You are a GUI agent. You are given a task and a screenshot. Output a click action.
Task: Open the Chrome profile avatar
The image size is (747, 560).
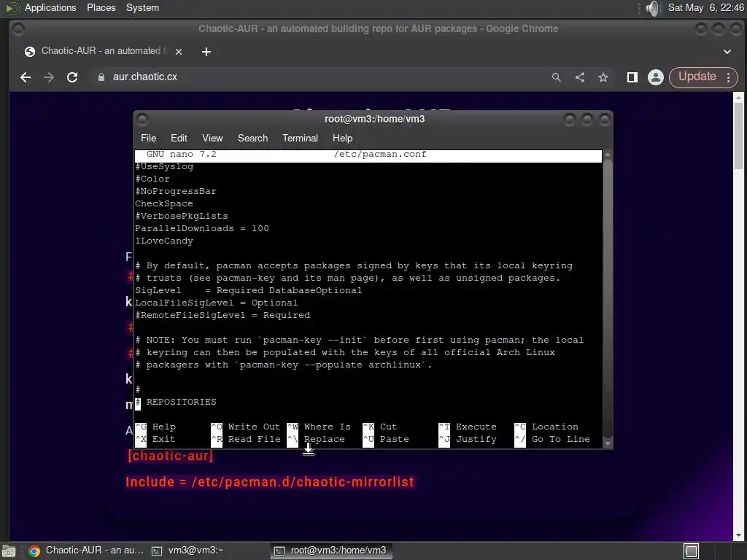[656, 77]
